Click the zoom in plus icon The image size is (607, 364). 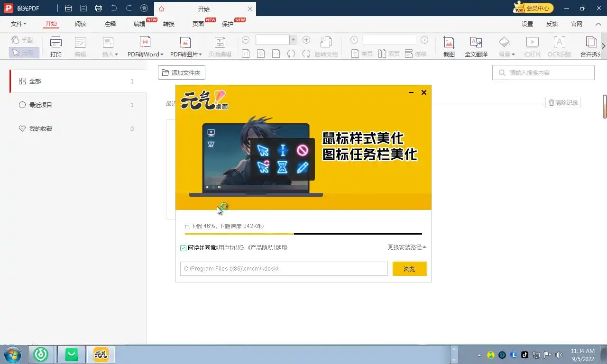(306, 40)
